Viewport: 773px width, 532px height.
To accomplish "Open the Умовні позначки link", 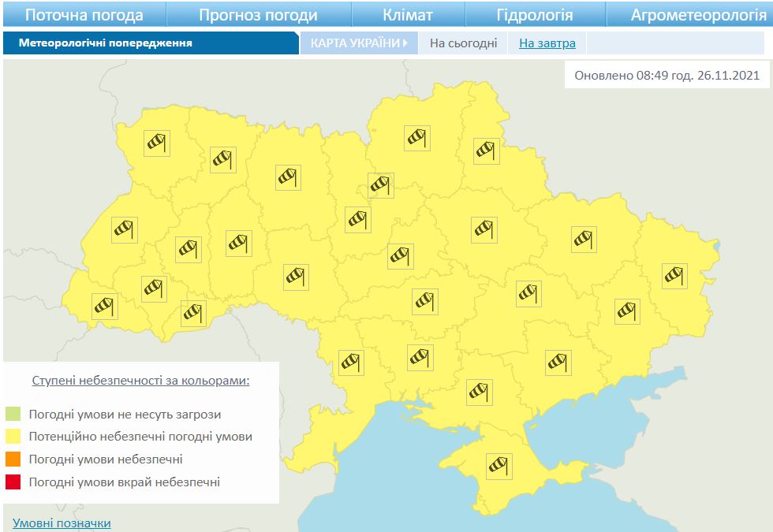I will point(62,523).
